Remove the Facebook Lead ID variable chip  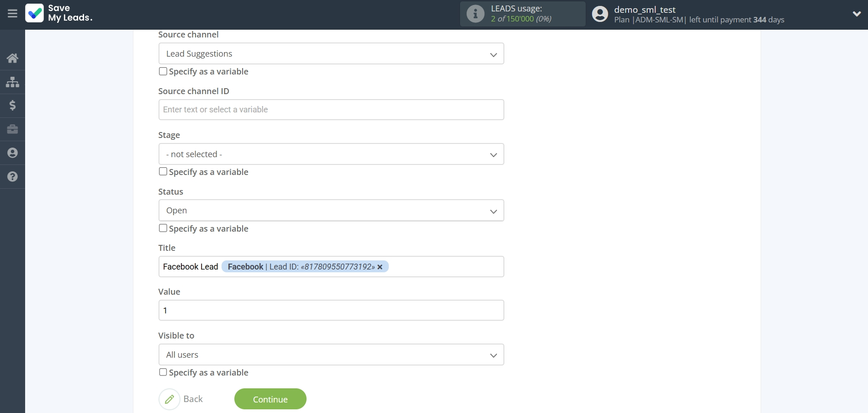click(380, 267)
